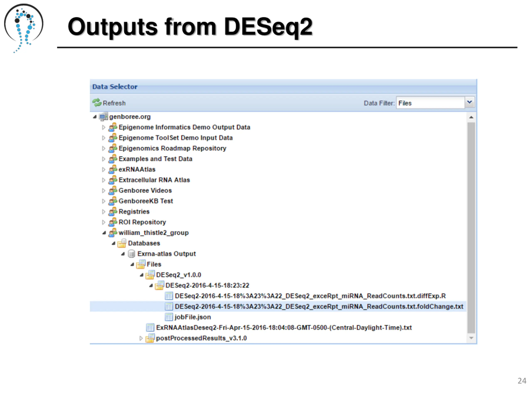Click the group icon for Epigenome ToolSet Demo Input Data
This screenshot has height=399, width=532.
[113, 138]
